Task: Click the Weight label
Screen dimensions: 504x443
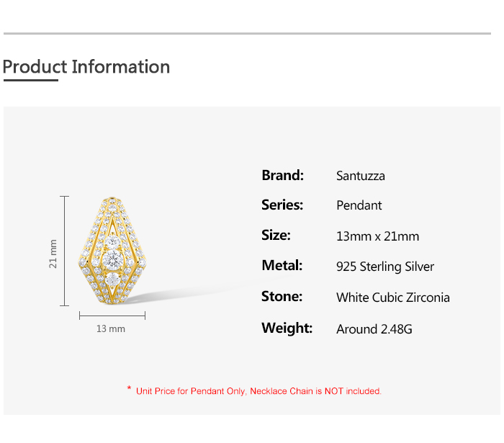Action: [287, 328]
